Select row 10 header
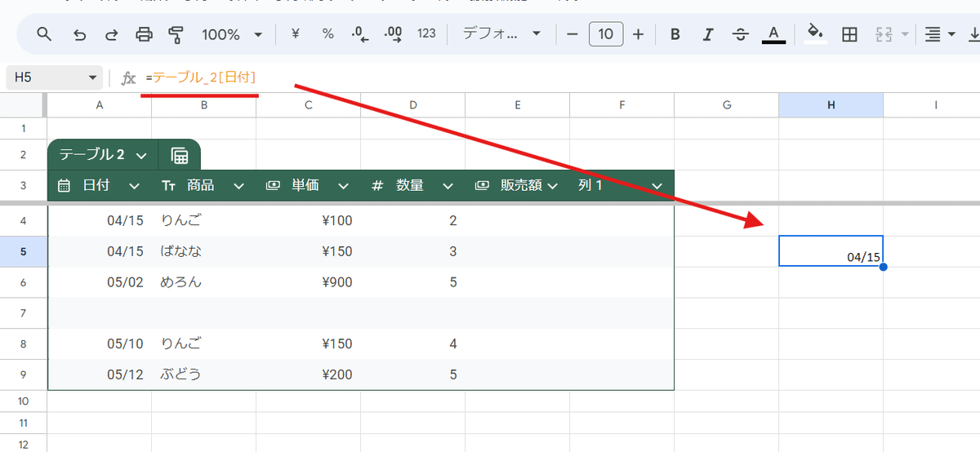The image size is (980, 452). pyautogui.click(x=23, y=401)
